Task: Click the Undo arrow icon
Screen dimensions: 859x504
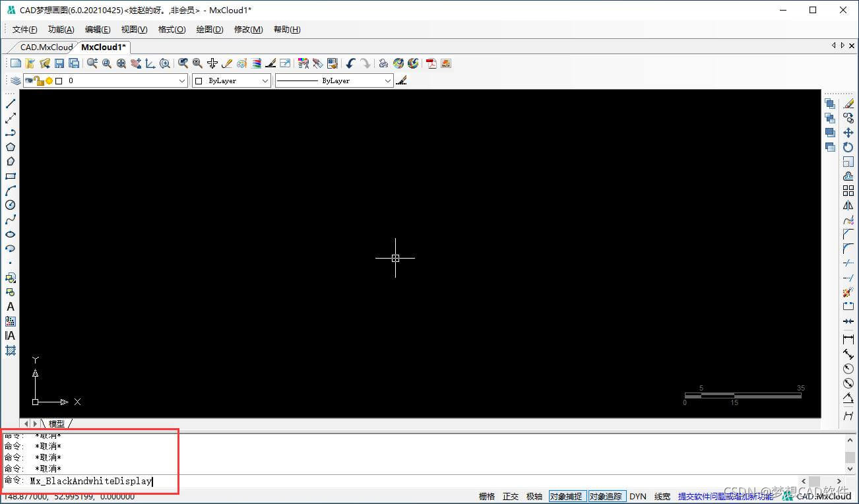Action: tap(351, 63)
